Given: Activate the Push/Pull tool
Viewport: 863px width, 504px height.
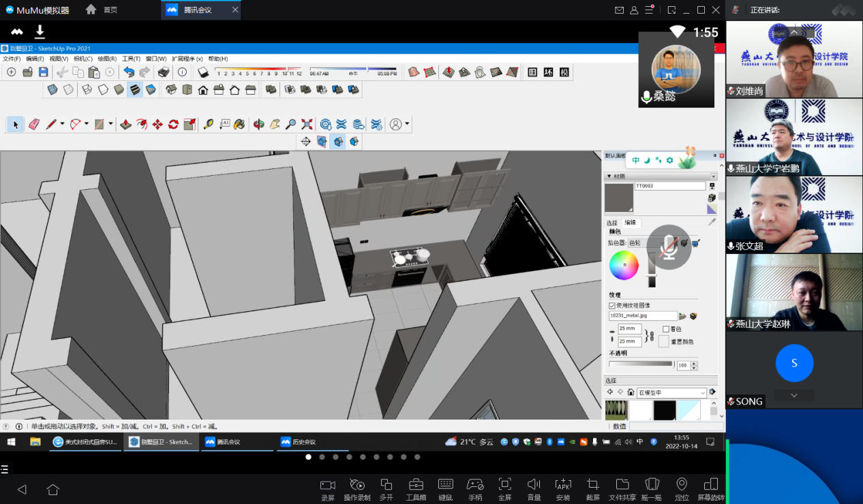Looking at the screenshot, I should pos(125,125).
